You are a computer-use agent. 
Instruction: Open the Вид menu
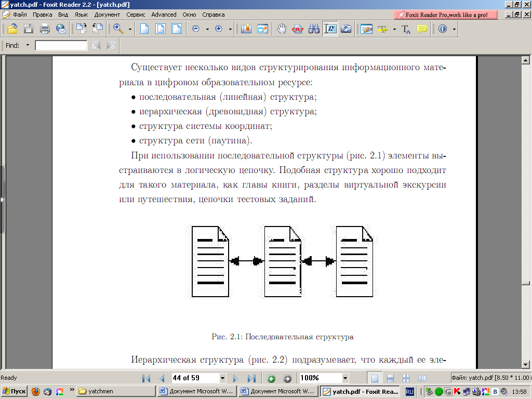(x=63, y=15)
